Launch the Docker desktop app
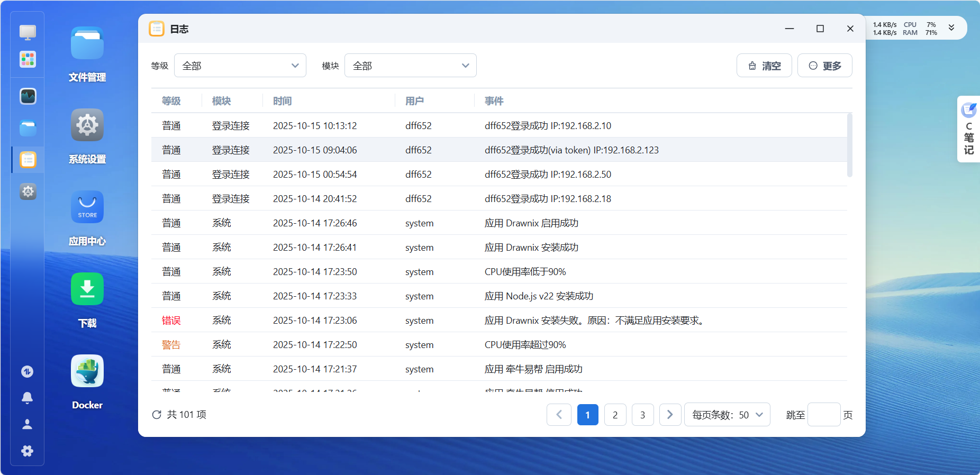The width and height of the screenshot is (980, 475). [x=87, y=371]
